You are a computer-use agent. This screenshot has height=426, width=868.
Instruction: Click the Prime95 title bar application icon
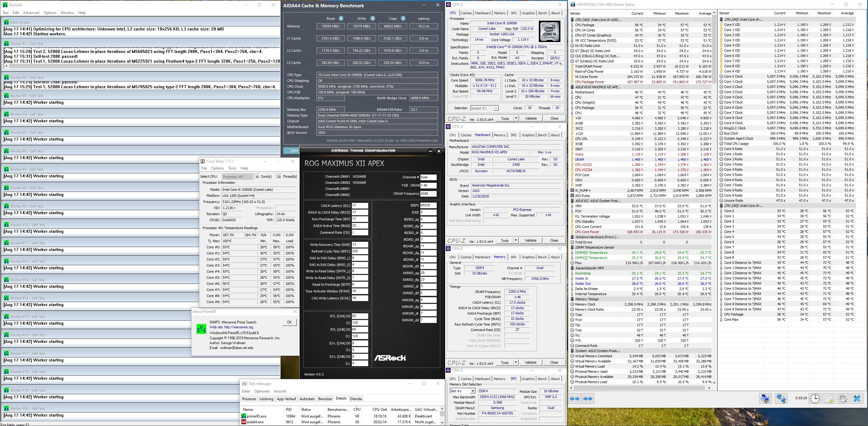click(5, 5)
